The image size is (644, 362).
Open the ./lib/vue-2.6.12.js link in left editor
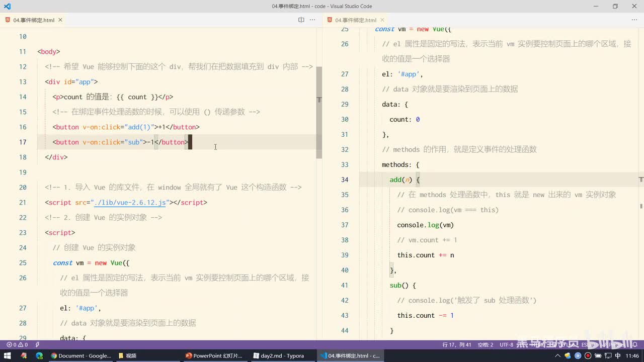click(x=130, y=202)
